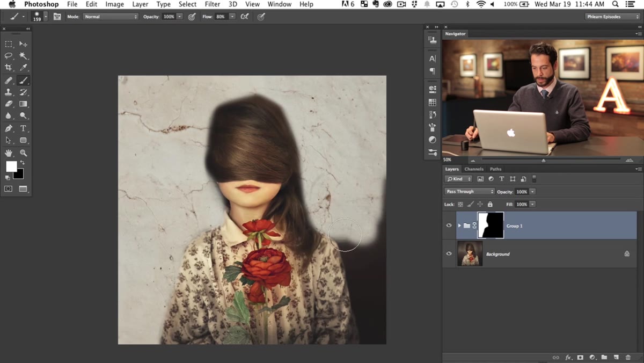
Task: Select the Lasso tool
Action: tap(9, 56)
